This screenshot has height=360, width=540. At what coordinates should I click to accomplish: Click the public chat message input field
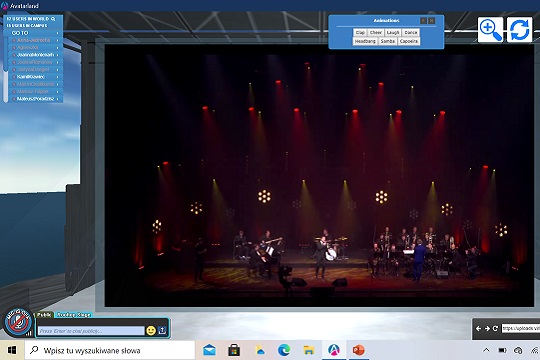91,331
